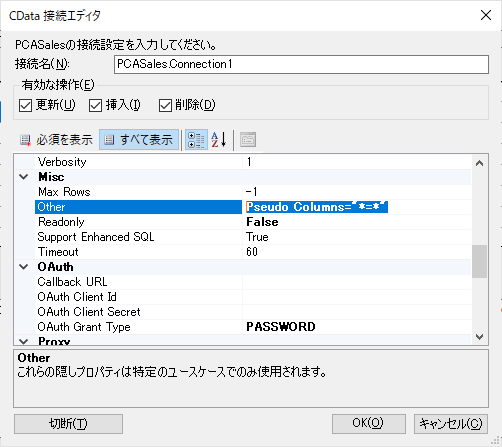The height and width of the screenshot is (447, 502).
Task: Collapse the Proxy category chevron
Action: (24, 341)
